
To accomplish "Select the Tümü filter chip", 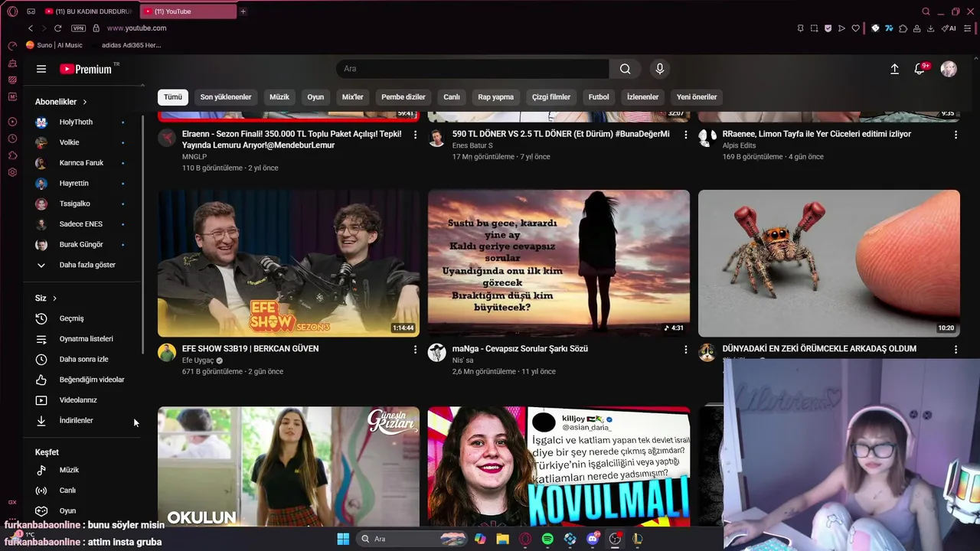I will click(173, 97).
